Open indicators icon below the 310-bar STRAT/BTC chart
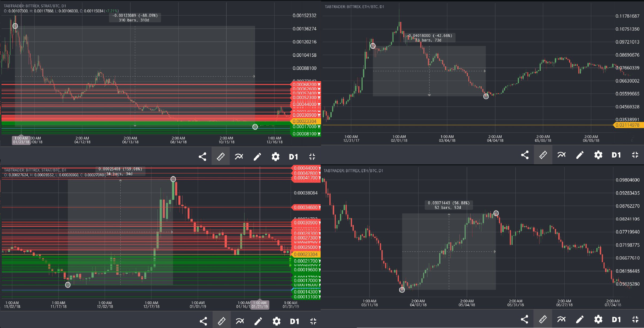The width and height of the screenshot is (644, 328). [x=239, y=157]
